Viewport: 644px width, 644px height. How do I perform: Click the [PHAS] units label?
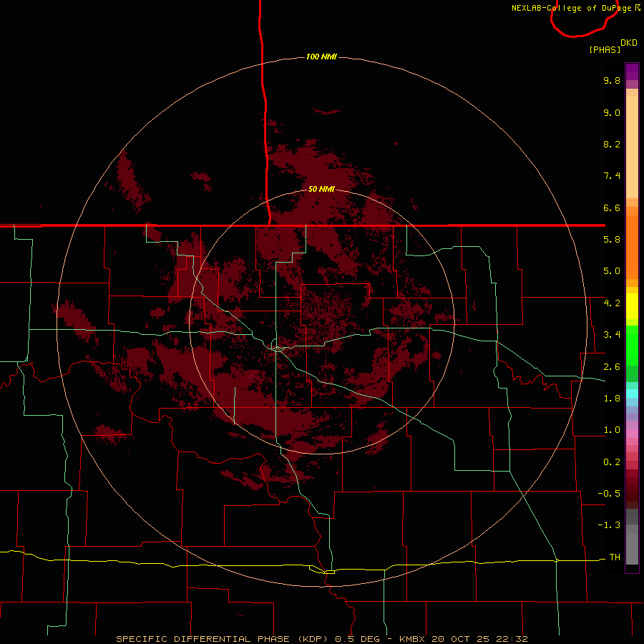pyautogui.click(x=605, y=49)
